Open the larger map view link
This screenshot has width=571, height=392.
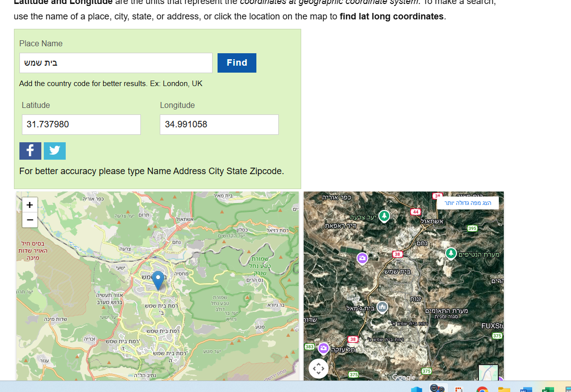467,203
